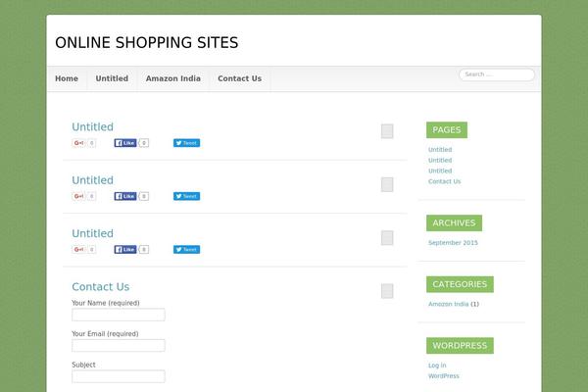This screenshot has width=588, height=392.
Task: Open third Untitled link under Pages
Action: [x=440, y=171]
